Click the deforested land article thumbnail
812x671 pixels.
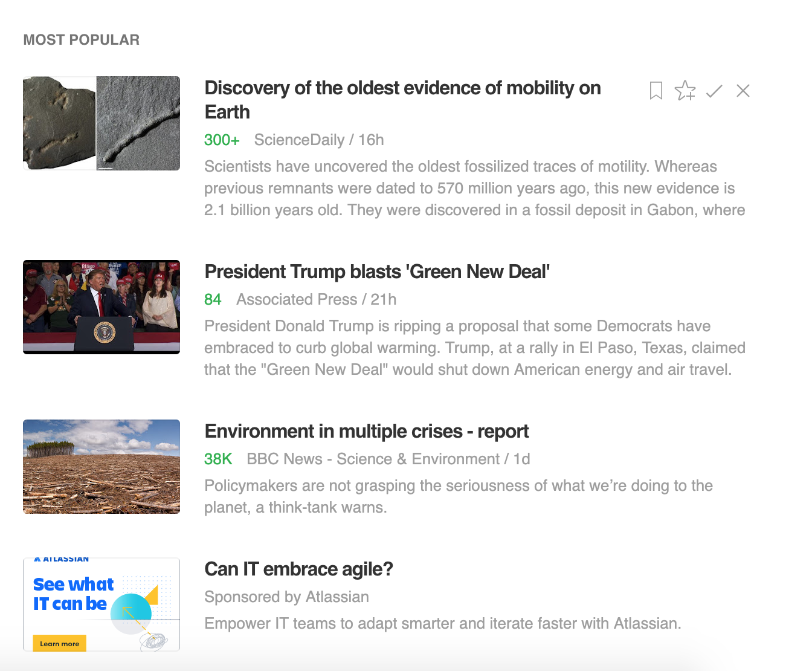coord(101,467)
